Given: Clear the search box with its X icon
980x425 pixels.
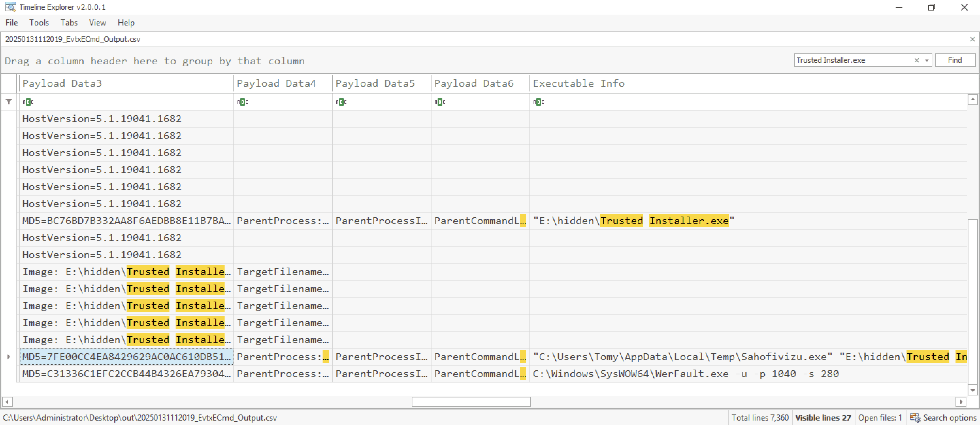Looking at the screenshot, I should pos(916,60).
